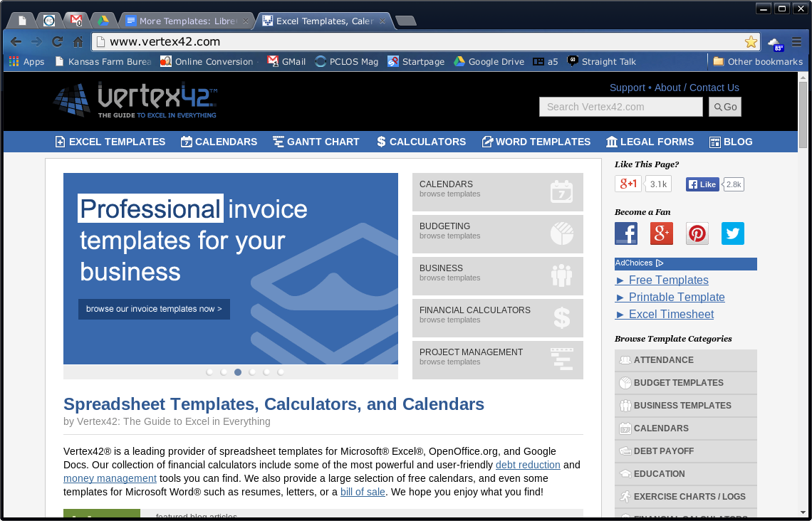Open the Calendars nav menu
Viewport: 812px width, 521px height.
[219, 142]
